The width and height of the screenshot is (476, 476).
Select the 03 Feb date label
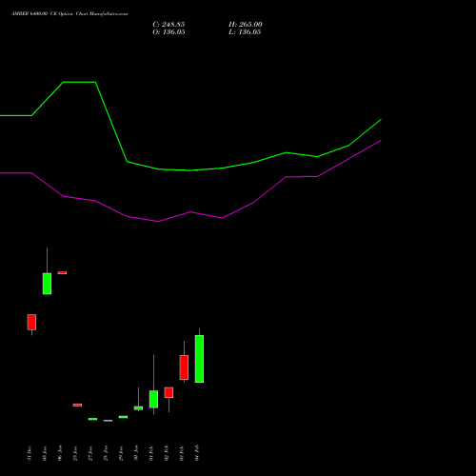182,453
